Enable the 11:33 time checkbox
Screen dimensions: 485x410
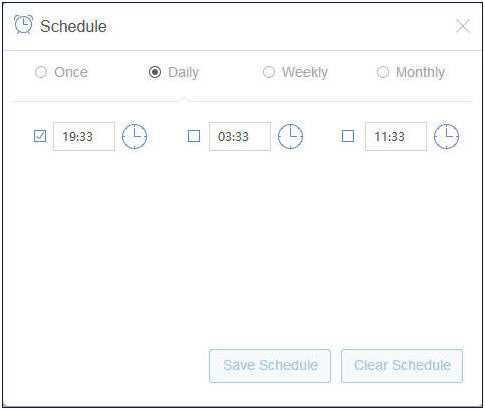(348, 136)
